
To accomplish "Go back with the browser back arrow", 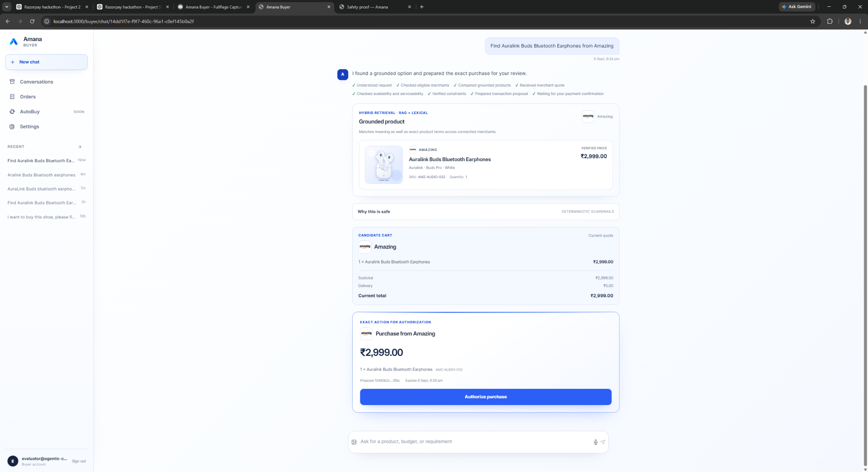I will pos(8,21).
